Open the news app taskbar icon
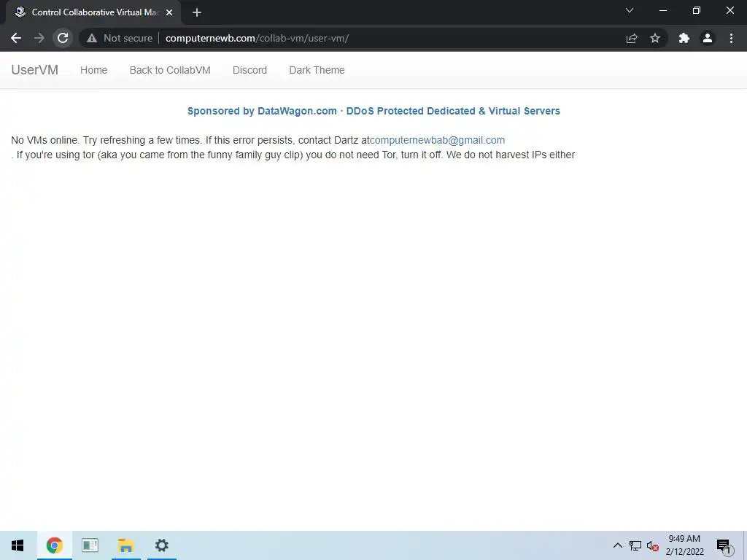 90,545
